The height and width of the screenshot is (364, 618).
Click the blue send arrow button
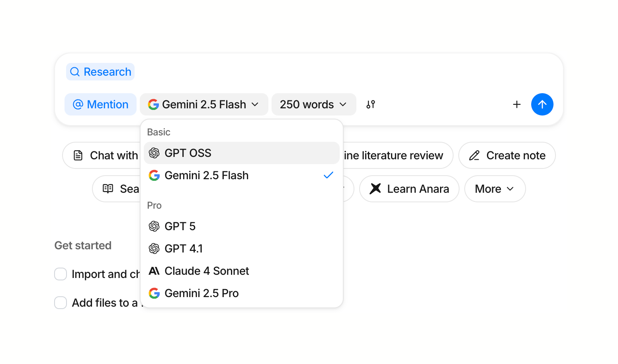(x=542, y=104)
